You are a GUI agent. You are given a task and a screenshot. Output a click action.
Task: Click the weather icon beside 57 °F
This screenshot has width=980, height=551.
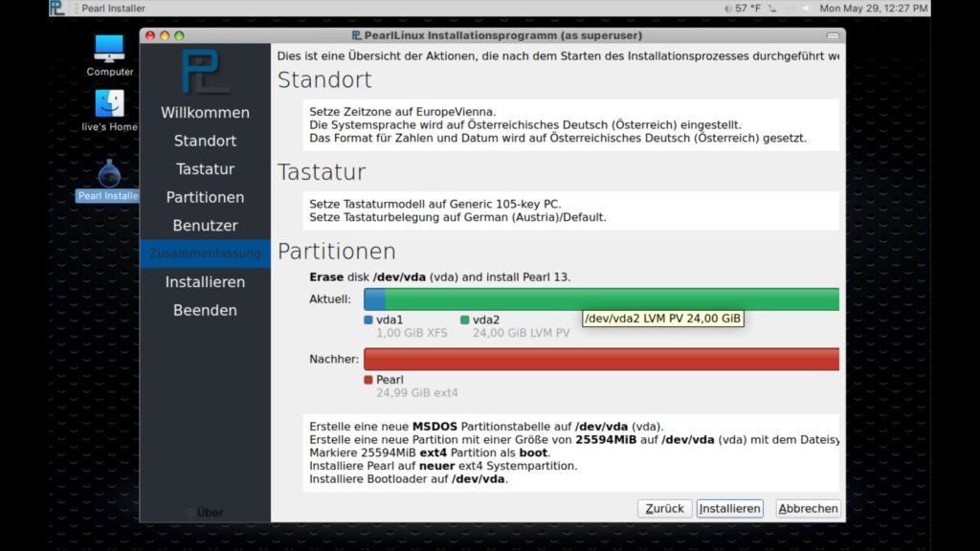[x=727, y=8]
